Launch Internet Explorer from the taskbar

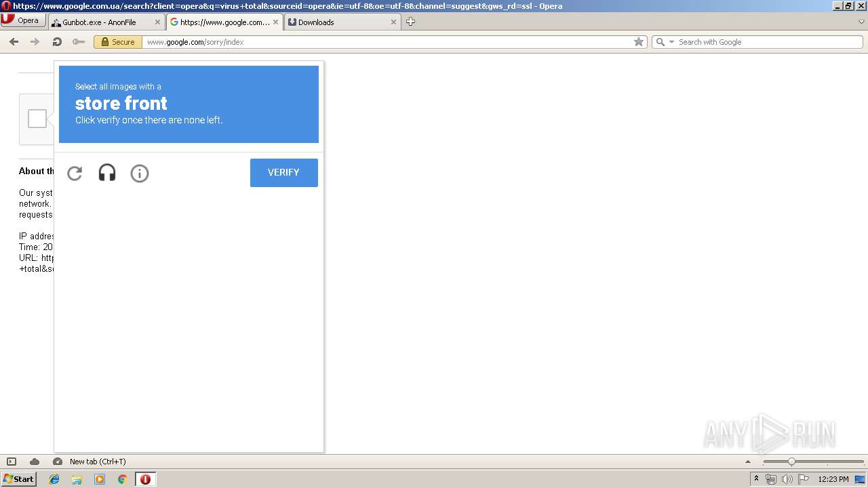(54, 479)
